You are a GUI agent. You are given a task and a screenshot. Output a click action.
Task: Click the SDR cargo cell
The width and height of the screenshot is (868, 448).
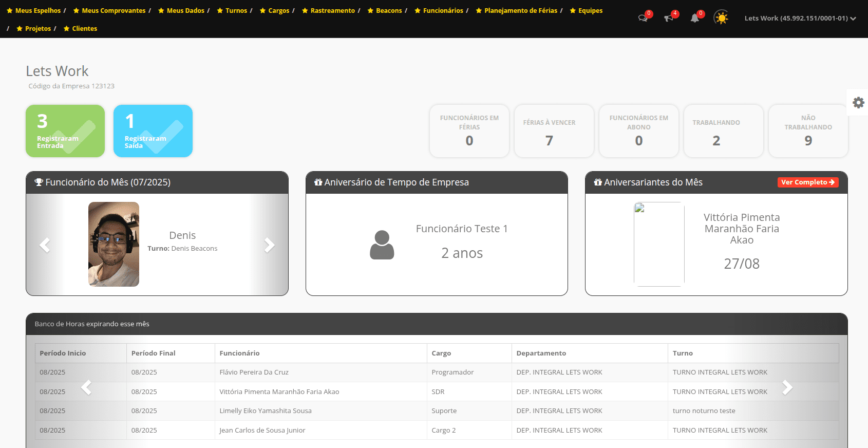point(469,391)
